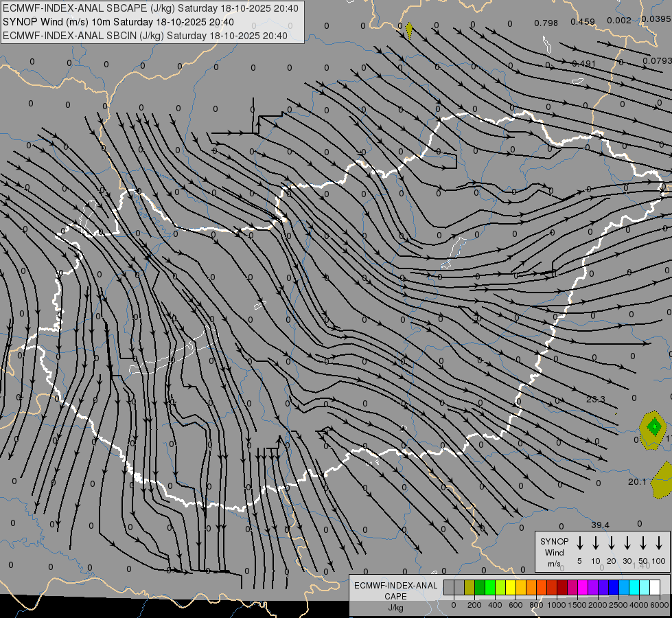Click the 23.3 data value on map
This screenshot has width=672, height=618.
click(595, 399)
